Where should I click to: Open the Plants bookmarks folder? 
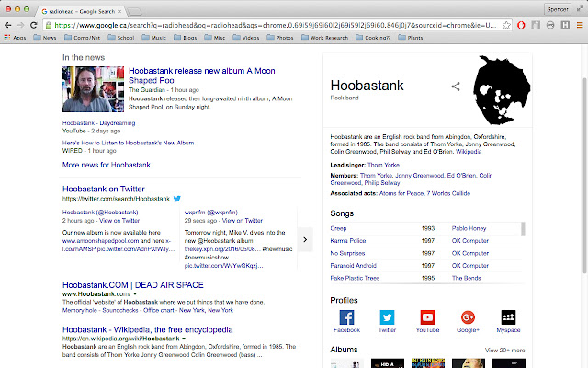[411, 38]
